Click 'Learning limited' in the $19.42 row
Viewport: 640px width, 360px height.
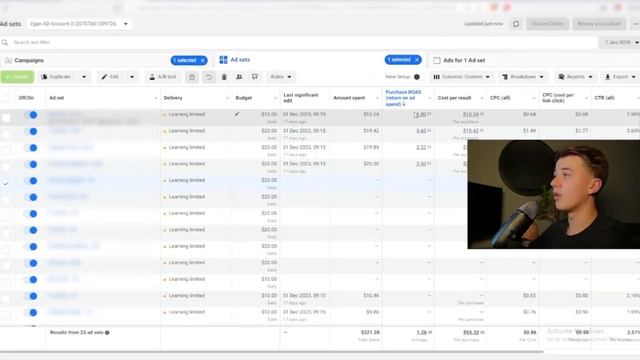click(187, 131)
